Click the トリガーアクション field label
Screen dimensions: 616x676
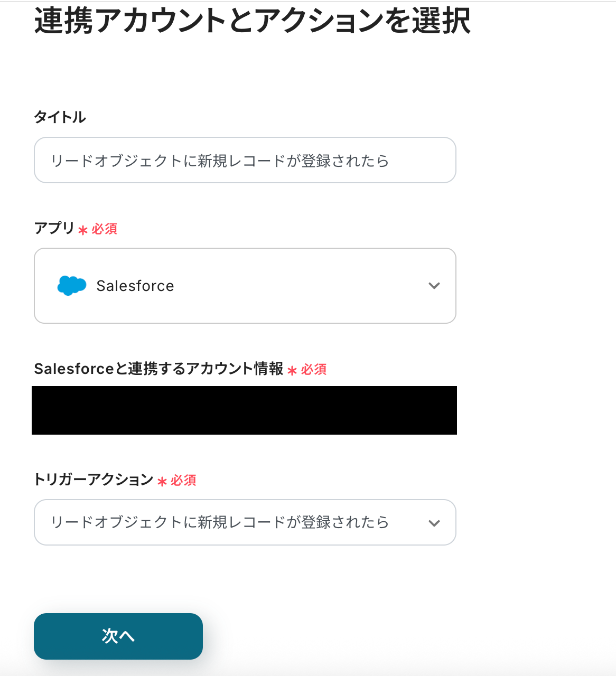94,480
